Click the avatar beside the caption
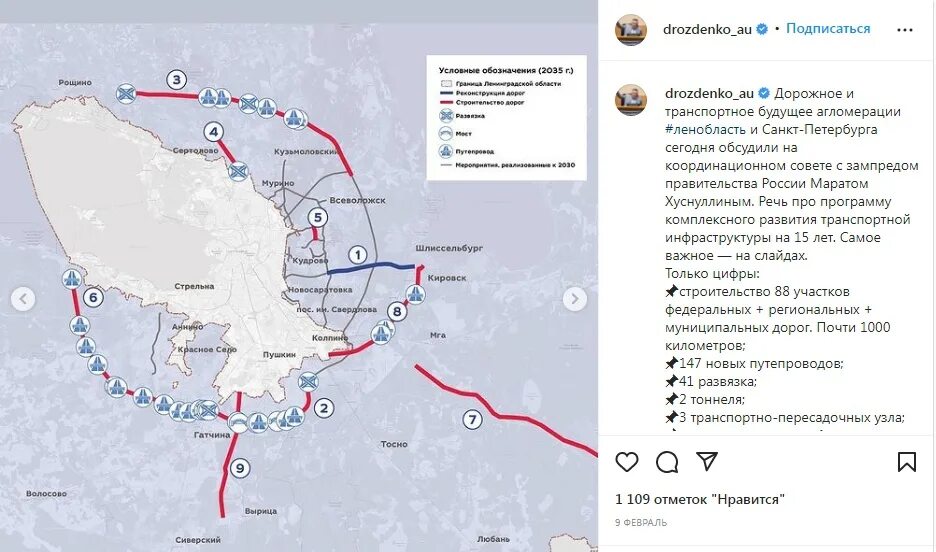This screenshot has height=552, width=936. pyautogui.click(x=631, y=100)
